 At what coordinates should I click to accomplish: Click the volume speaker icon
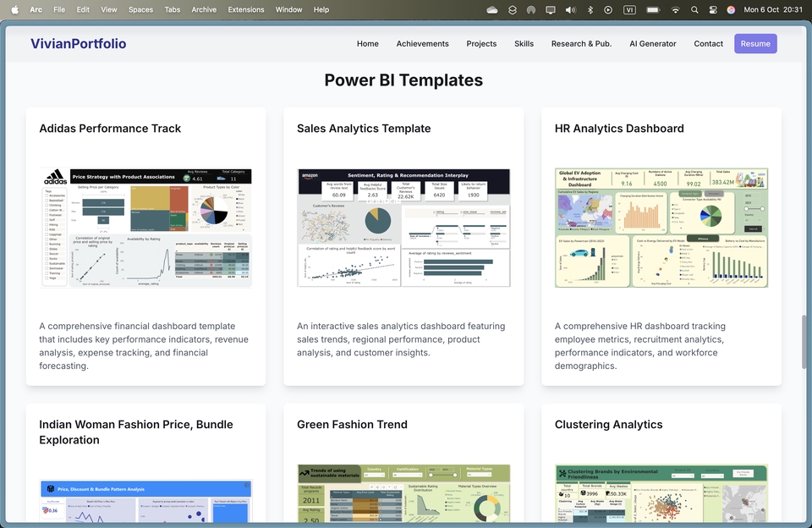pyautogui.click(x=570, y=9)
